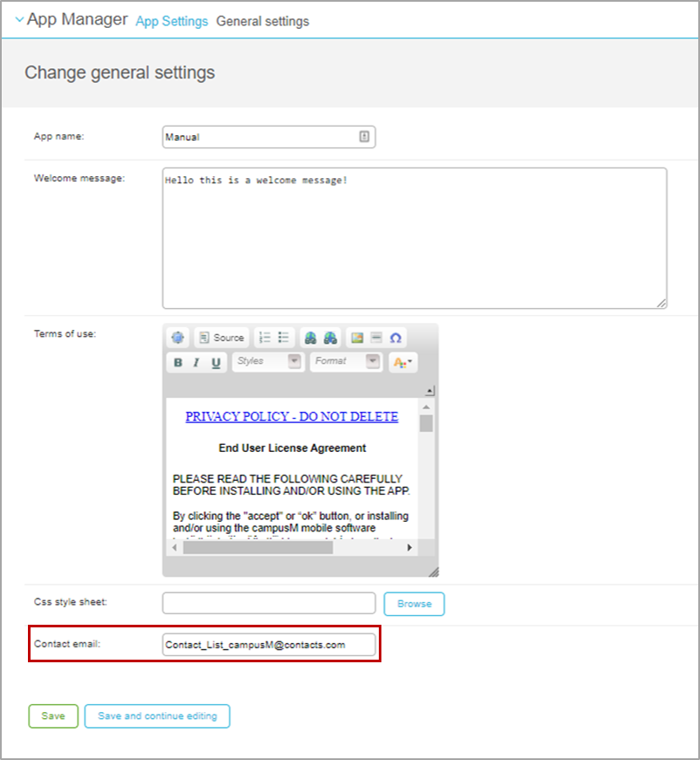700x760 pixels.
Task: Click the App Manager heading
Action: click(x=77, y=19)
